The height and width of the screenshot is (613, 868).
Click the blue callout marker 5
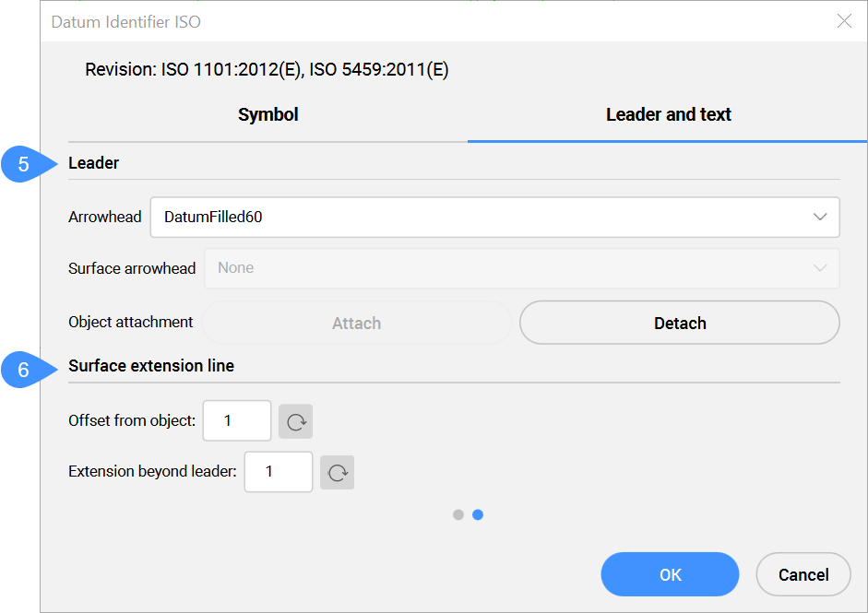pyautogui.click(x=24, y=165)
